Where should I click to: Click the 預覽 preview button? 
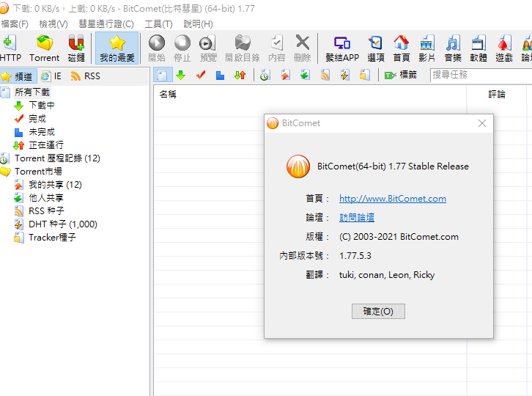pyautogui.click(x=208, y=48)
